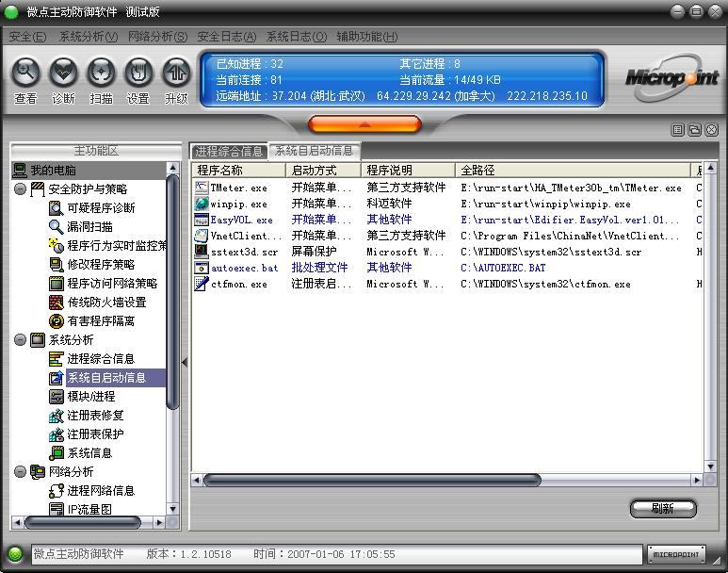
Task: Open 进程综合信息 in the tree
Action: coord(101,359)
